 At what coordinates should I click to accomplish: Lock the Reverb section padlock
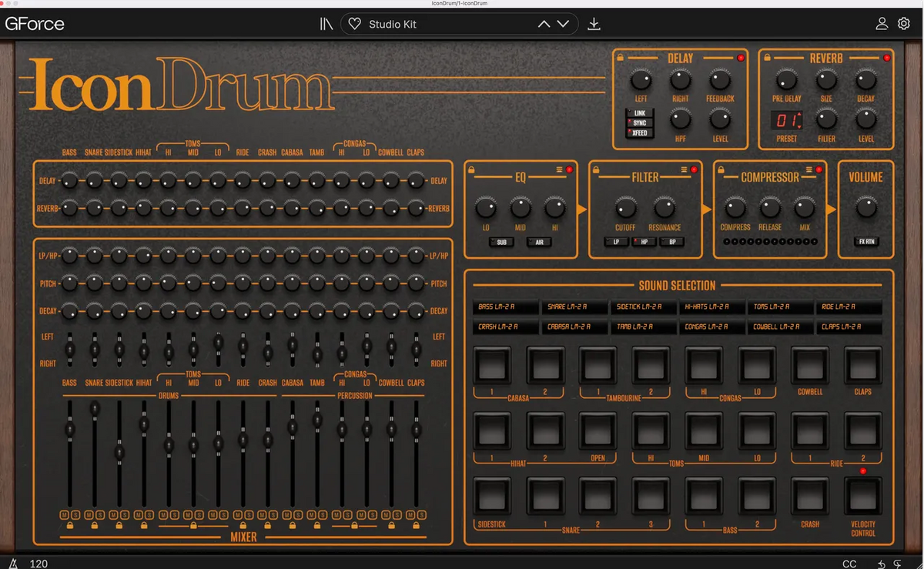click(766, 58)
